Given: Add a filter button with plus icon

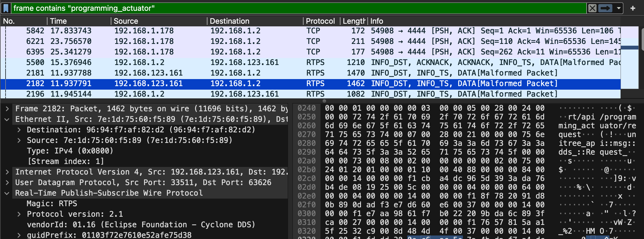Looking at the screenshot, I should [x=633, y=8].
